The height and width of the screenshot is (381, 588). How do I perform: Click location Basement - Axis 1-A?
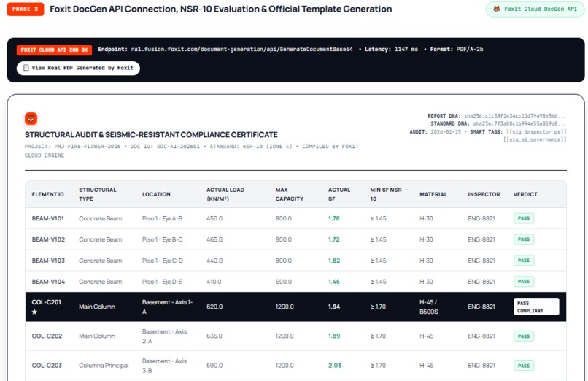pyautogui.click(x=167, y=307)
